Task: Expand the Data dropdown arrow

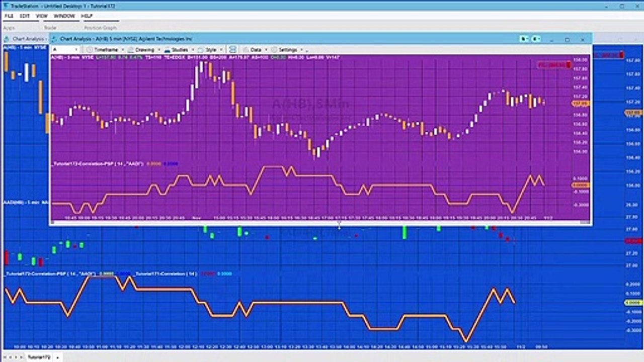Action: [x=266, y=50]
